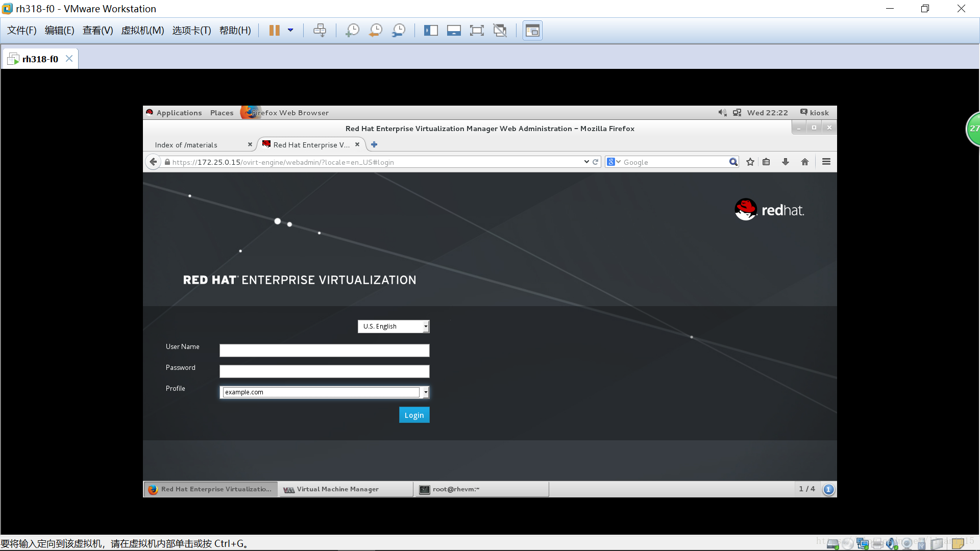The height and width of the screenshot is (551, 980).
Task: Click the search magnifier icon
Action: [x=733, y=162]
